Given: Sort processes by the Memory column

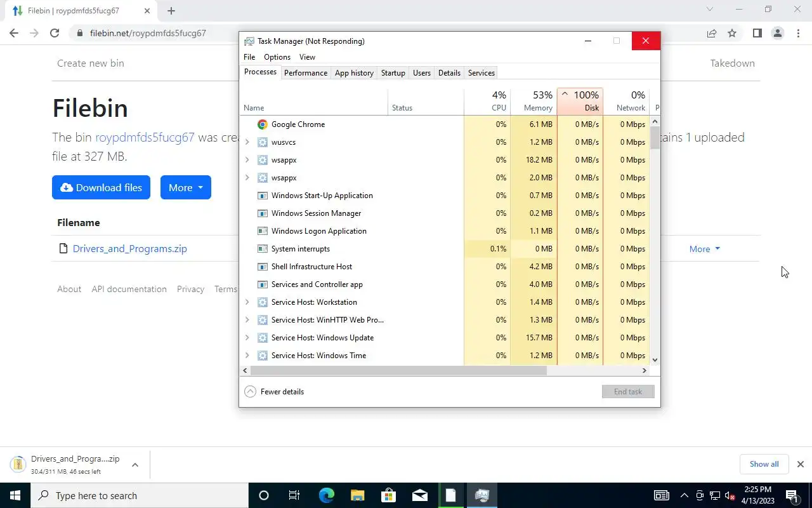Looking at the screenshot, I should (534, 102).
